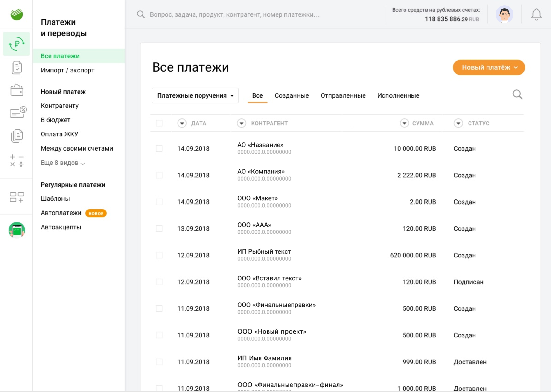
Task: Select checkbox for ИП Рыбный текст payment
Action: click(159, 255)
